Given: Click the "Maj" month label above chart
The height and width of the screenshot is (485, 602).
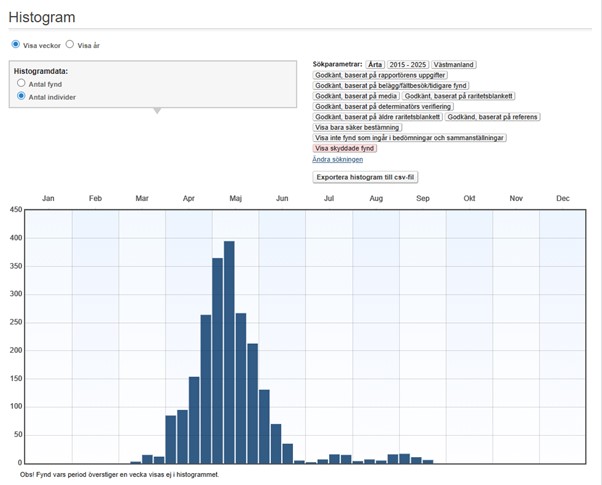Looking at the screenshot, I should click(x=235, y=199).
